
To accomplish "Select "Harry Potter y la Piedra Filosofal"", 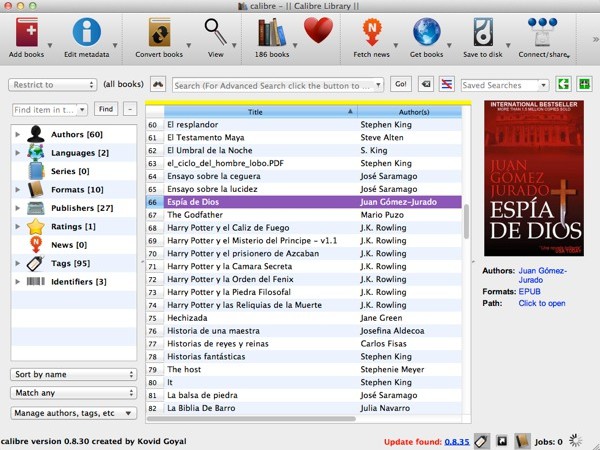I will (x=304, y=292).
